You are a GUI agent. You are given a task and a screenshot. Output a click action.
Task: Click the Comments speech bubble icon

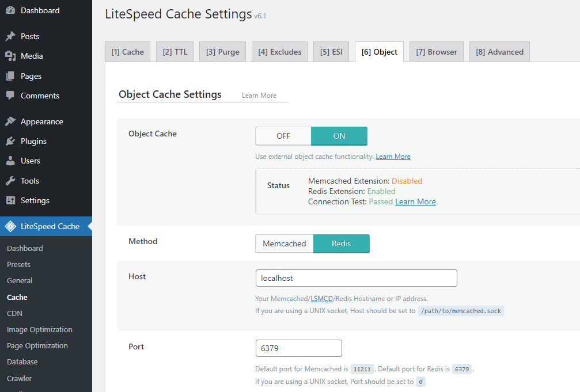(10, 96)
